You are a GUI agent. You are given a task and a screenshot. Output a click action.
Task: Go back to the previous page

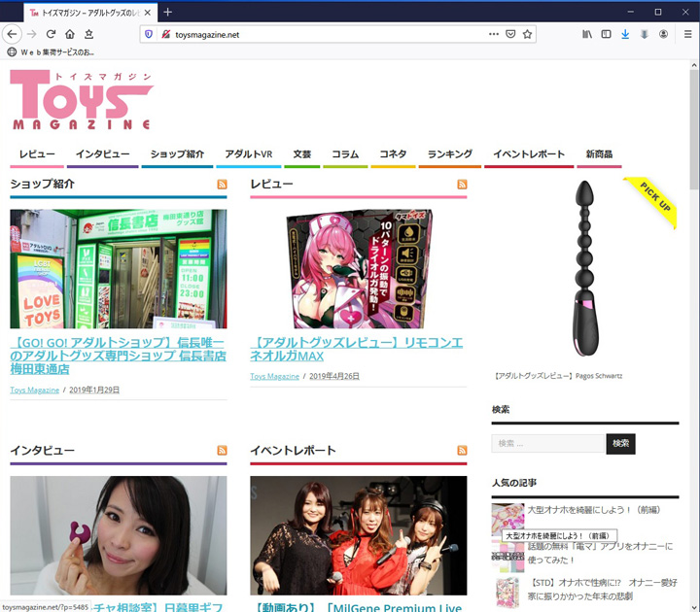tap(12, 34)
